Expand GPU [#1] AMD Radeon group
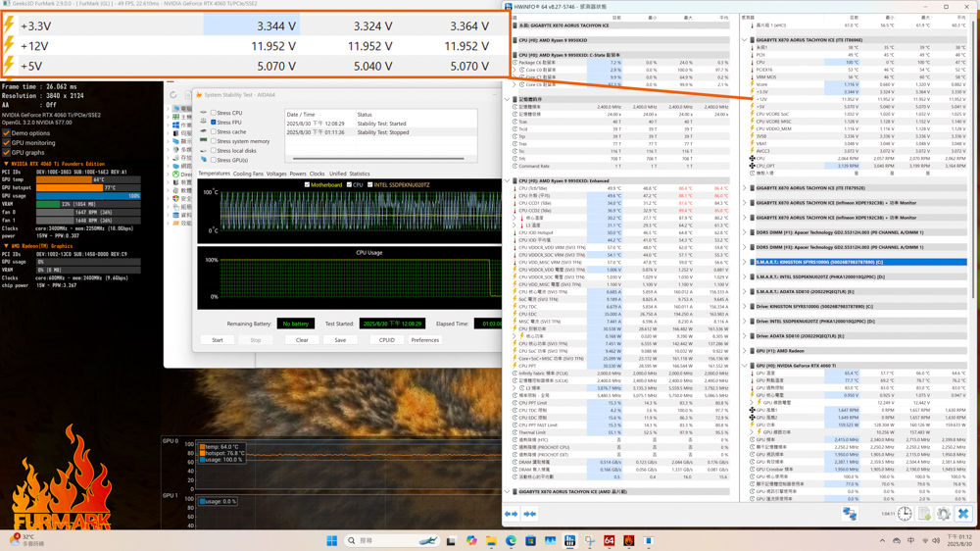Image resolution: width=980 pixels, height=551 pixels. click(x=745, y=351)
